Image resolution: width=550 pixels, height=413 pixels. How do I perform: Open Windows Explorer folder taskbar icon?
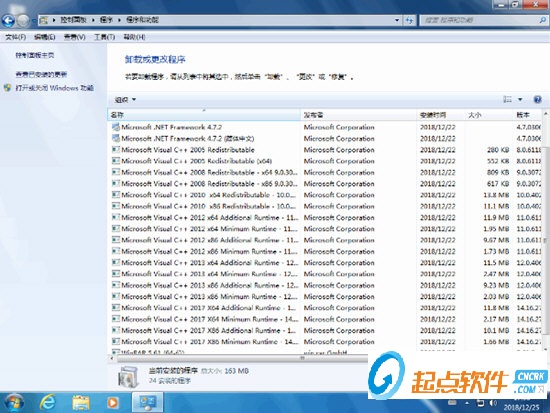pos(81,402)
